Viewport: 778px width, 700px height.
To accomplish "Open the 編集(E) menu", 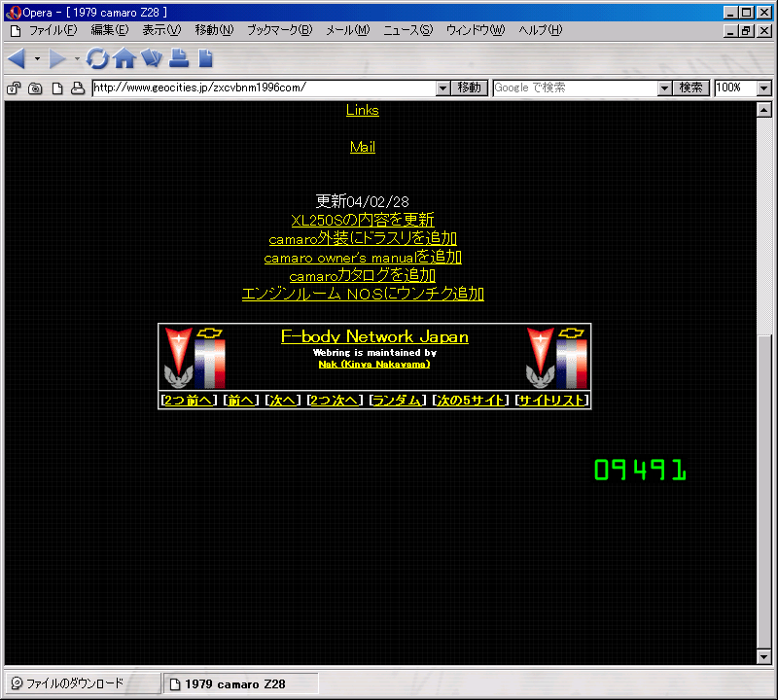I will [110, 30].
